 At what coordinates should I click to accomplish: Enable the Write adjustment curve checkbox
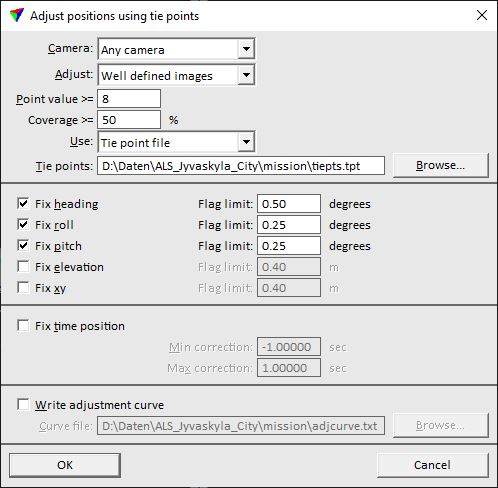pyautogui.click(x=23, y=404)
